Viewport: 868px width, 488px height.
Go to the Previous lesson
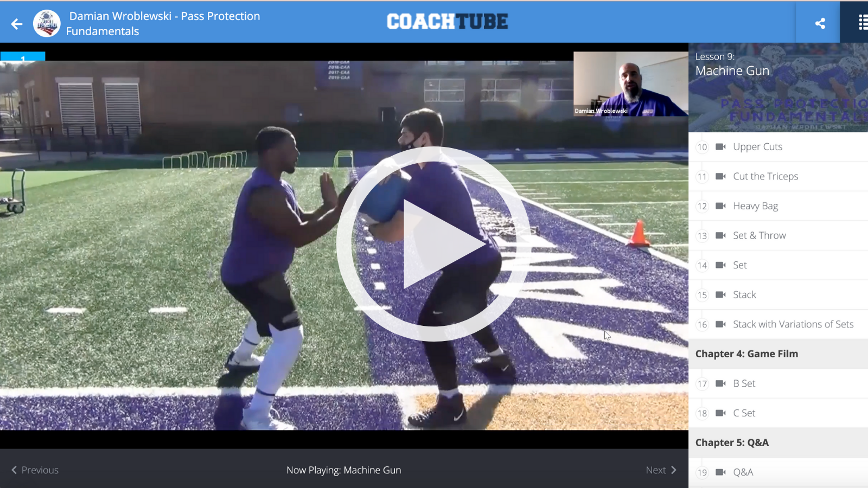[35, 470]
